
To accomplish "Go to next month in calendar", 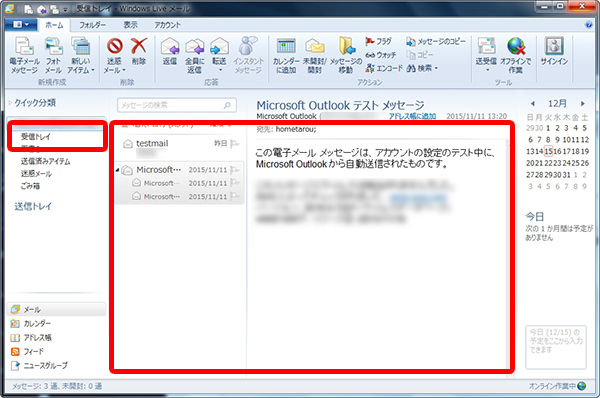I will click(582, 104).
